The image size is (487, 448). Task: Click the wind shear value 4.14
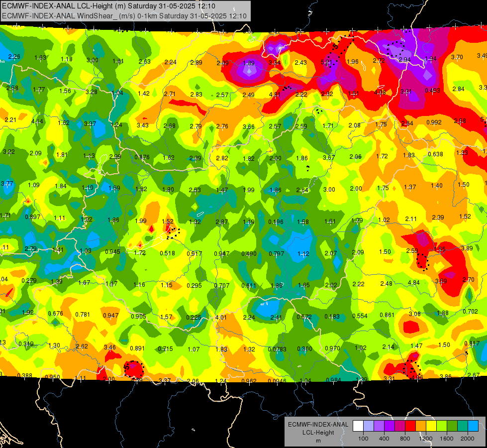click(37, 121)
